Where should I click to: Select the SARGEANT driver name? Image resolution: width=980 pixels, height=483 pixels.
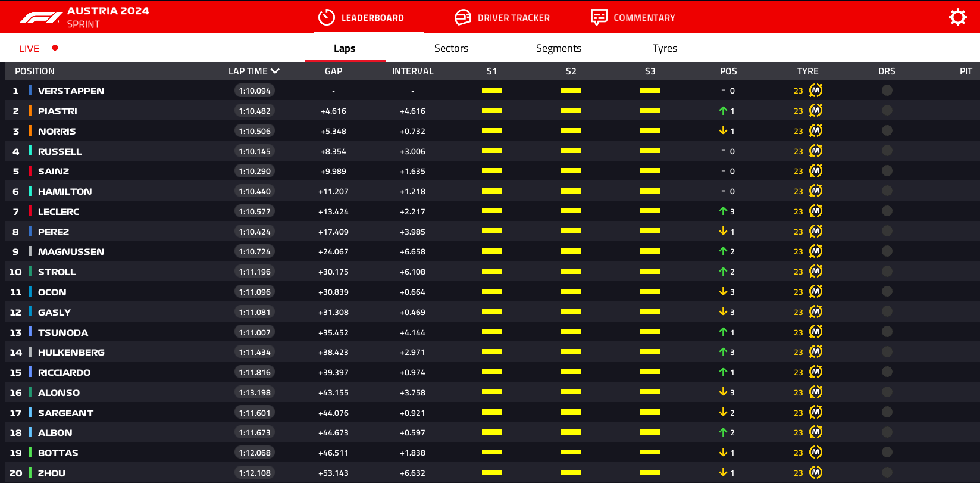click(x=65, y=413)
